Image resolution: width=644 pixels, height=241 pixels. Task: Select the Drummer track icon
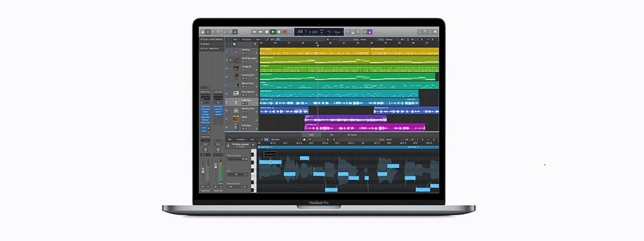coord(236,52)
